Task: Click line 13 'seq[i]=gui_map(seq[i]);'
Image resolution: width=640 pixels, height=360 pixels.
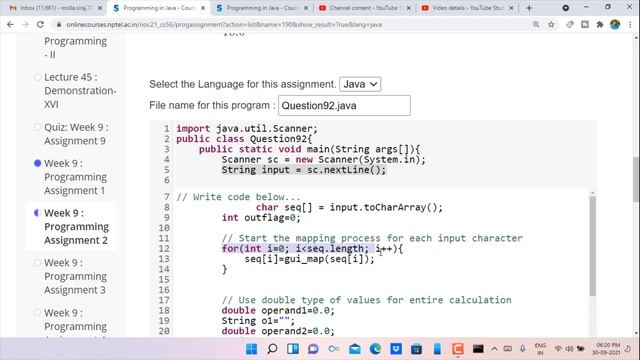Action: pos(309,259)
